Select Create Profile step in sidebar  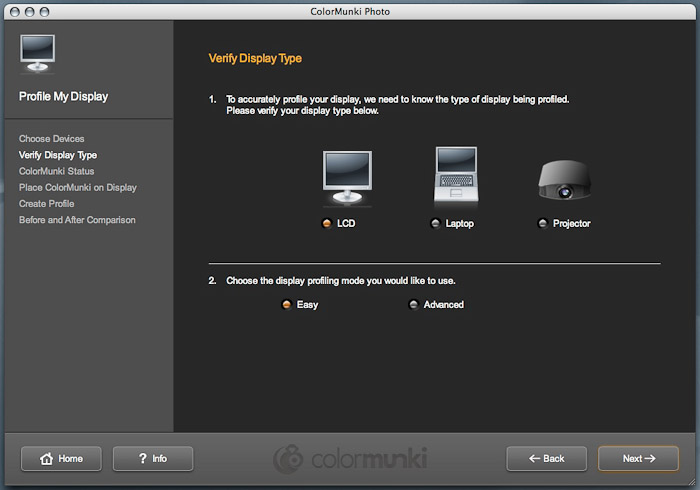(47, 203)
